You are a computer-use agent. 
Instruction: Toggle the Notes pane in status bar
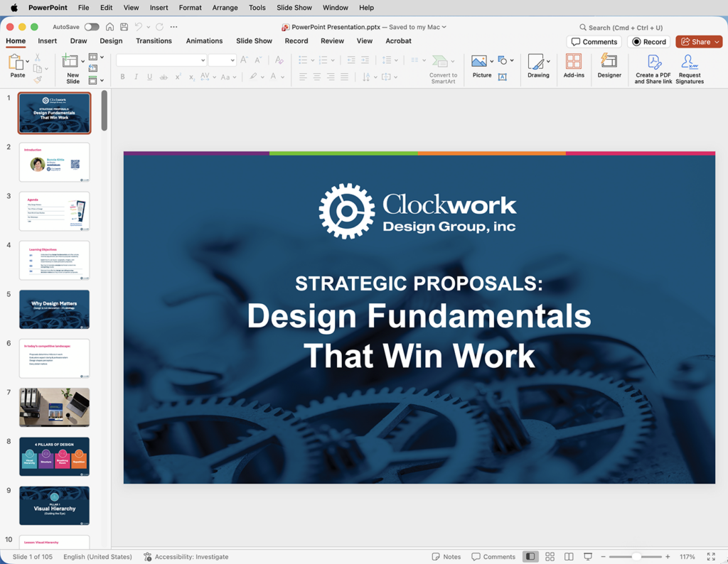click(446, 557)
